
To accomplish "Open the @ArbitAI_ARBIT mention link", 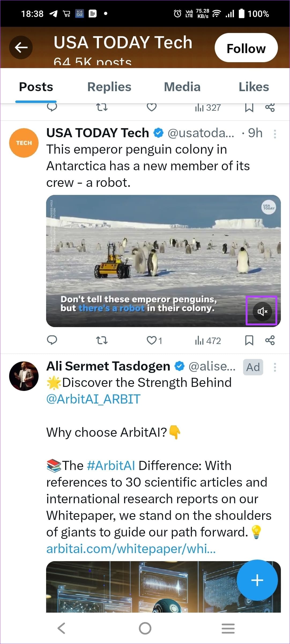I will pos(93,399).
